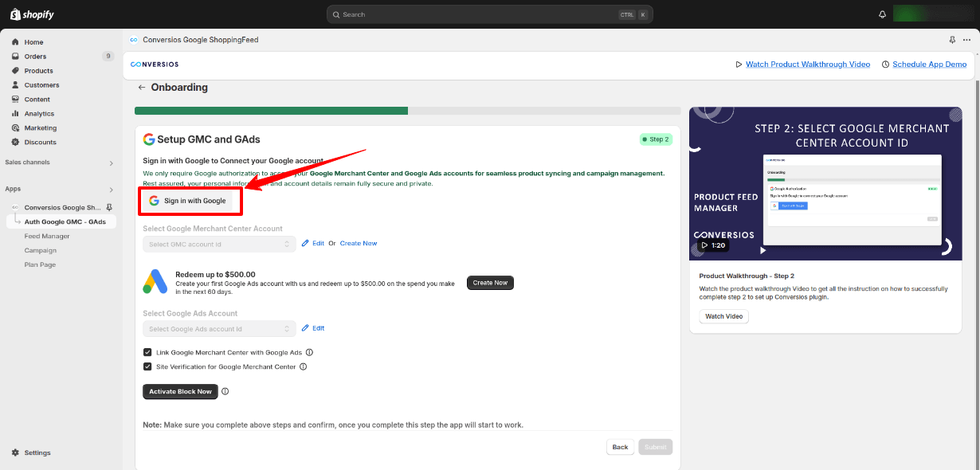Screen dimensions: 980x470
Task: Select Conversios Google Sh... app entry
Action: tap(62, 207)
